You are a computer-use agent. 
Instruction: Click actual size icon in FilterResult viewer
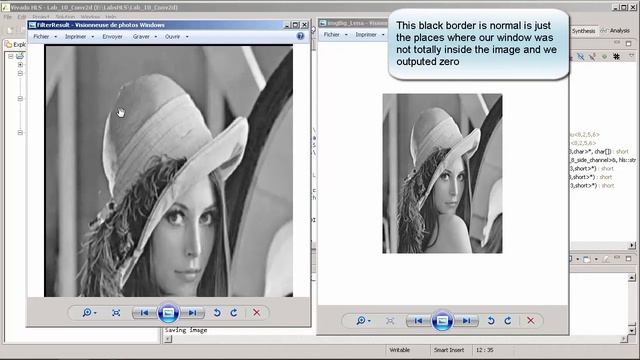pyautogui.click(x=116, y=313)
